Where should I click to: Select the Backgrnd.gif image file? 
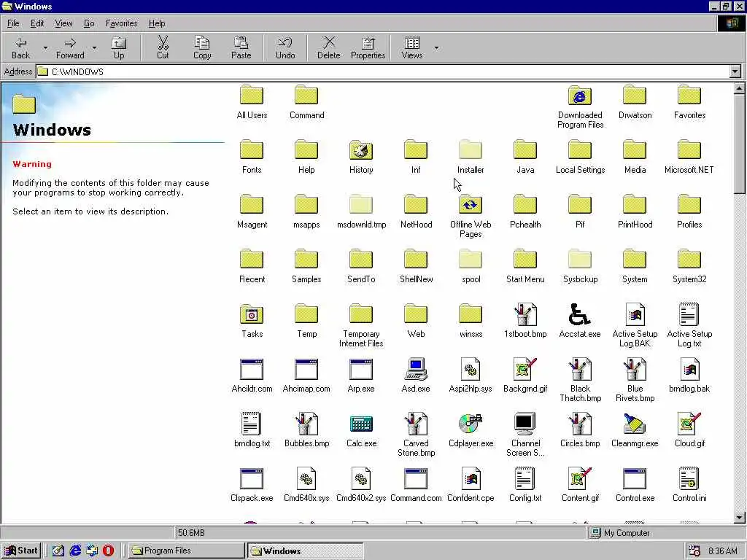525,369
